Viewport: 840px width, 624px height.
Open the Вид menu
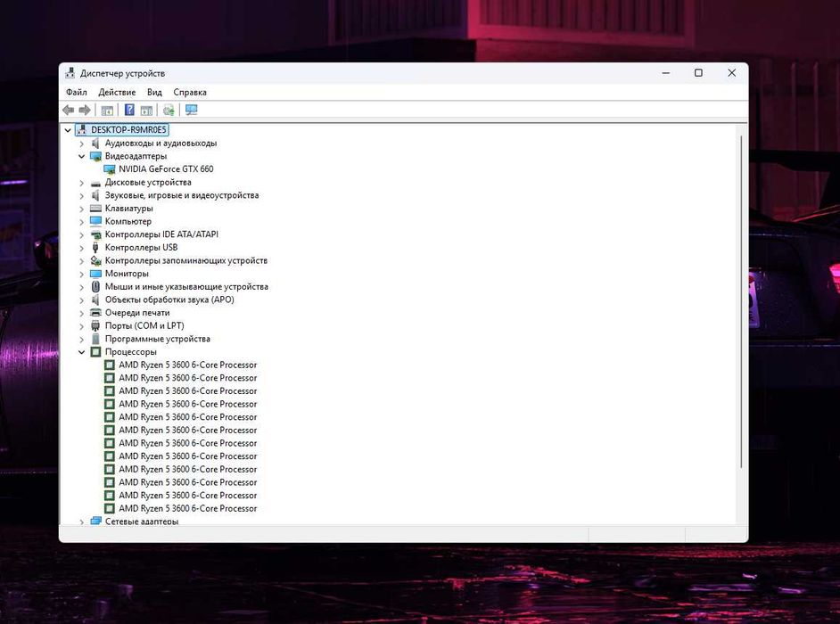[x=154, y=92]
